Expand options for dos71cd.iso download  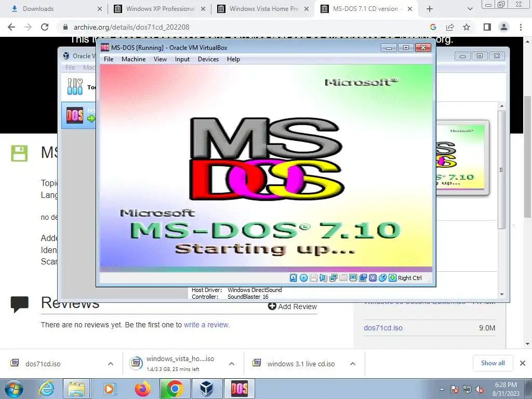click(111, 364)
